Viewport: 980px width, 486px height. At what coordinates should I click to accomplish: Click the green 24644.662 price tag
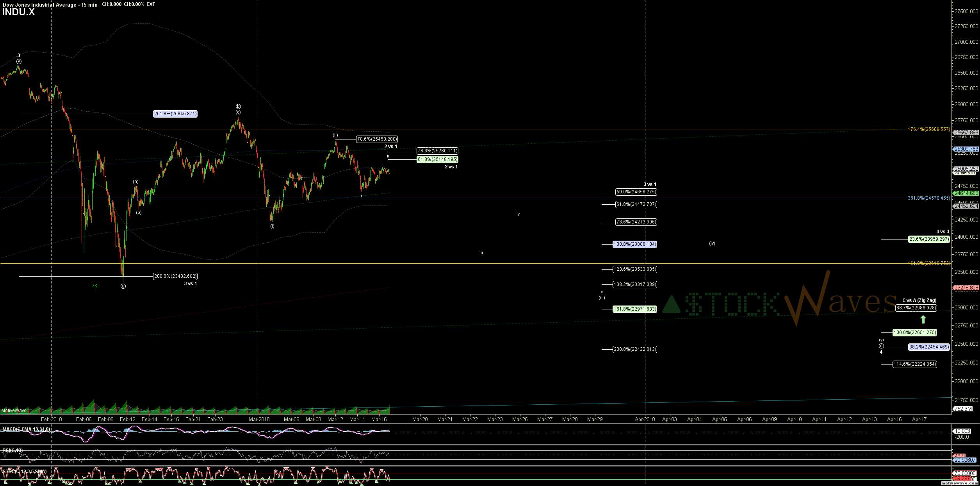[x=966, y=193]
